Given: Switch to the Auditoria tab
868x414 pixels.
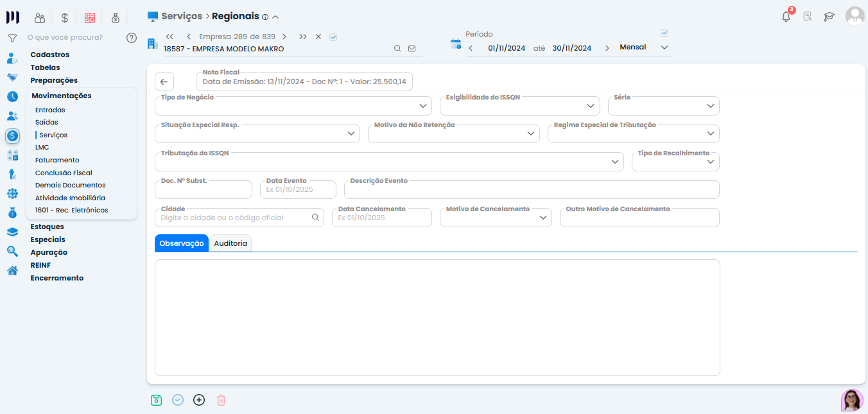Looking at the screenshot, I should pyautogui.click(x=230, y=243).
